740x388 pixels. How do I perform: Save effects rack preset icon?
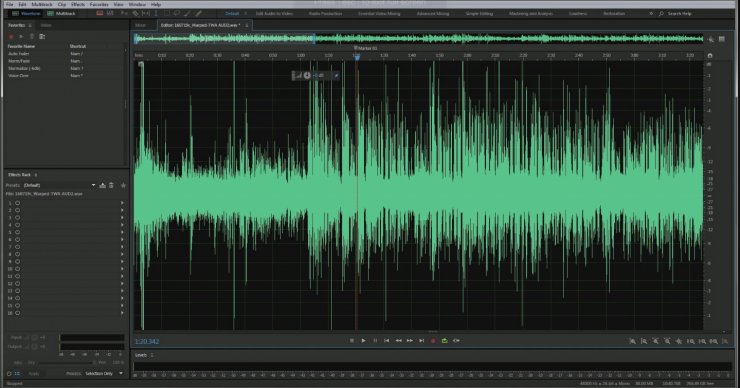102,186
